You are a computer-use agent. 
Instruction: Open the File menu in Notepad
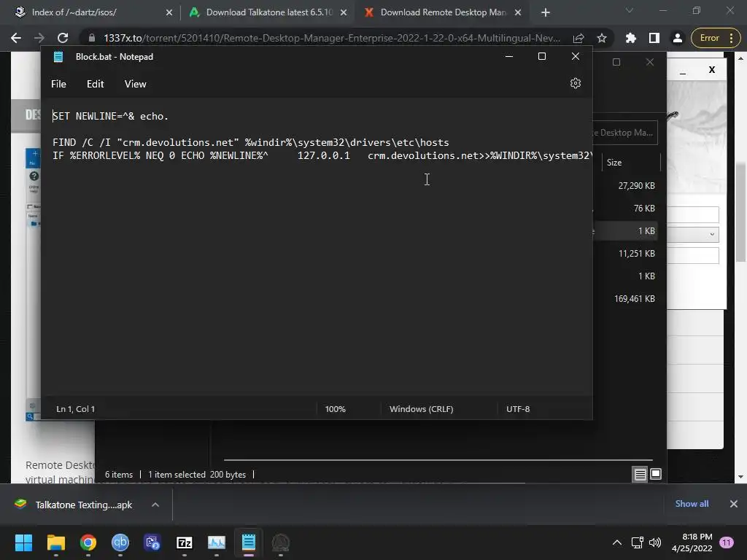58,84
